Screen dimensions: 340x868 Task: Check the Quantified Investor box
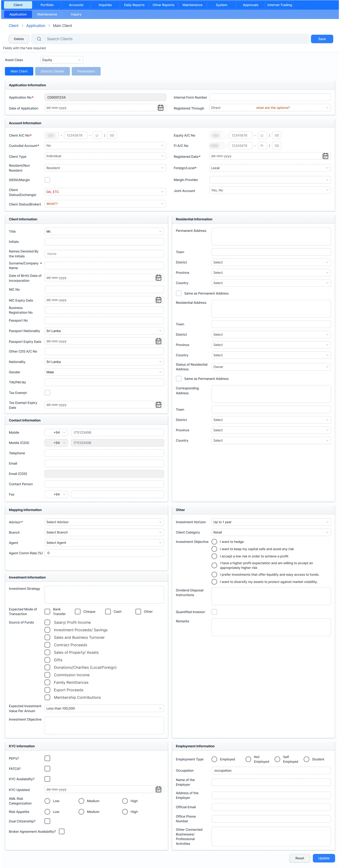[214, 612]
